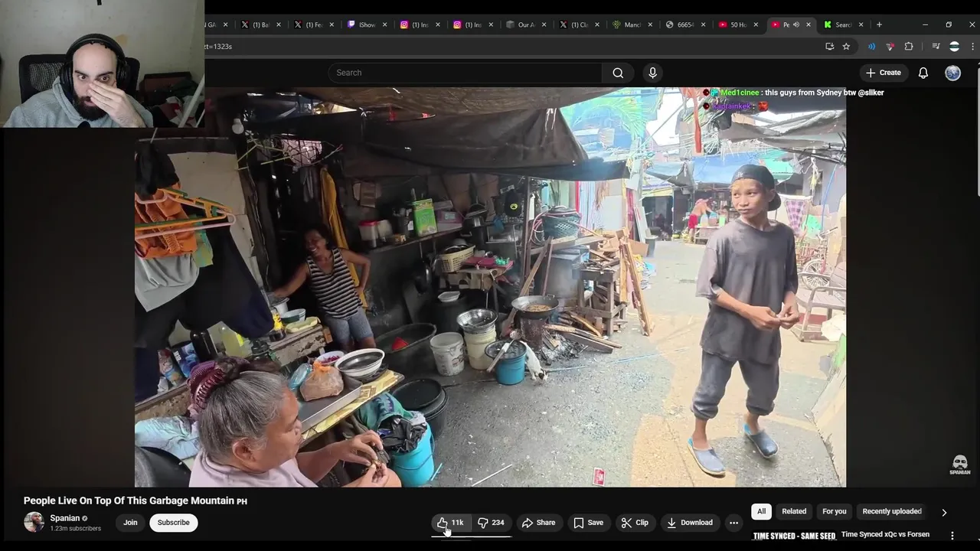Click in the YouTube search field
The width and height of the screenshot is (980, 551).
(465, 73)
